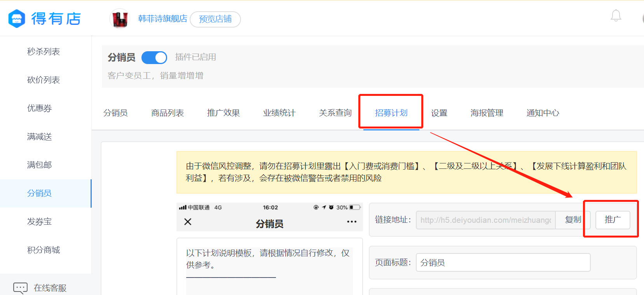The height and width of the screenshot is (295, 644).
Task: Open the 海报管理 tab
Action: point(487,113)
